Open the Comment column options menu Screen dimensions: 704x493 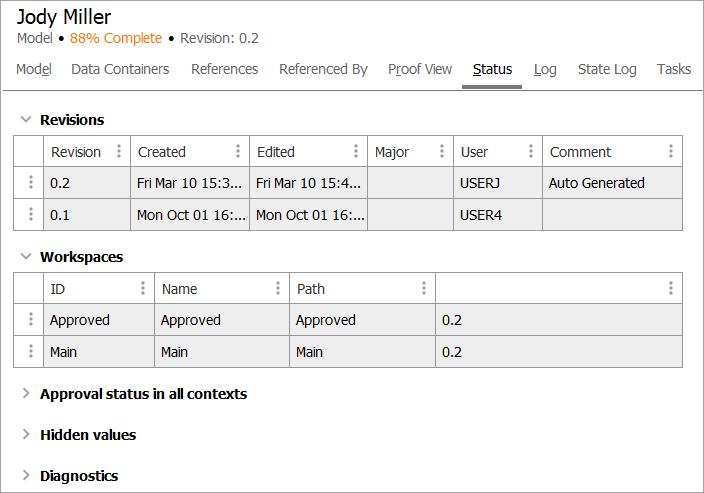671,152
